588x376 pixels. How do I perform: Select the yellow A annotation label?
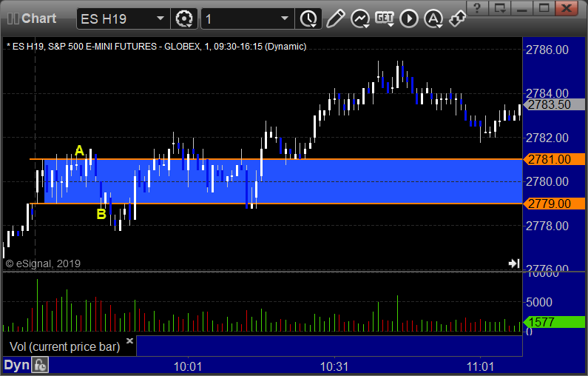click(79, 151)
